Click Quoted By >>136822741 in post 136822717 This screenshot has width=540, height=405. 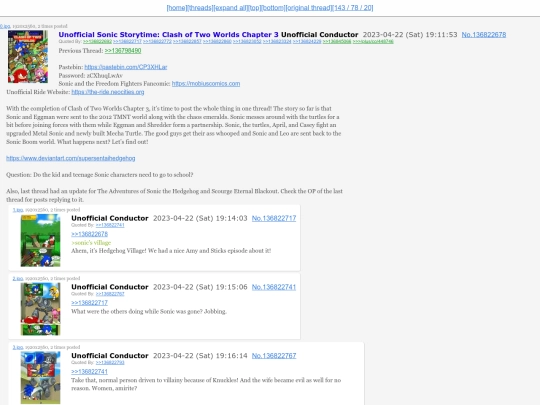(110, 225)
